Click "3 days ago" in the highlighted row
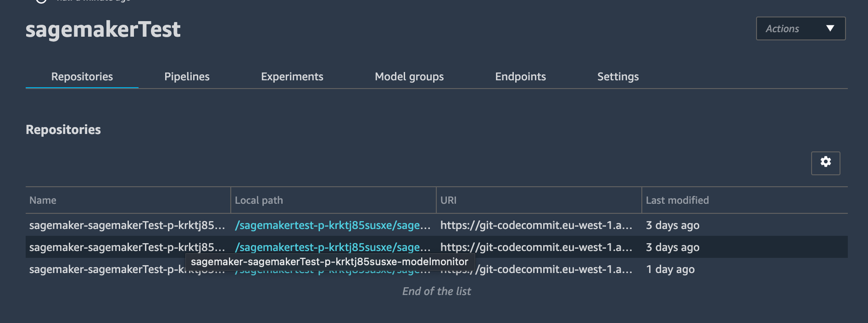The width and height of the screenshot is (868, 323). (x=673, y=247)
